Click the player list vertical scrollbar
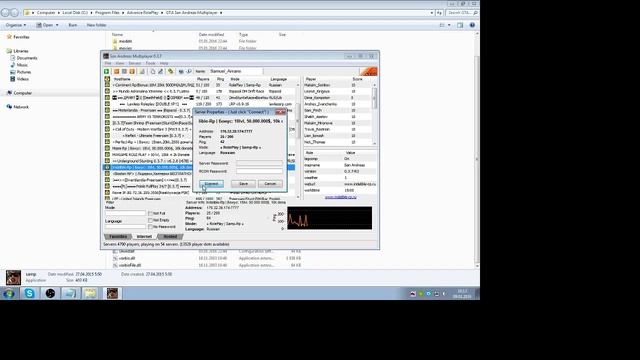The width and height of the screenshot is (640, 360). (375, 114)
